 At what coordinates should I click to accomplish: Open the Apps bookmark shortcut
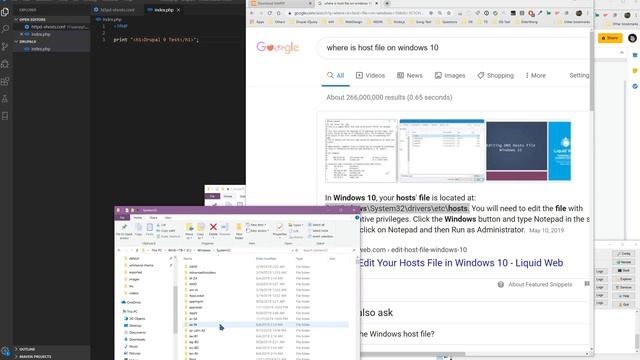coord(257,22)
